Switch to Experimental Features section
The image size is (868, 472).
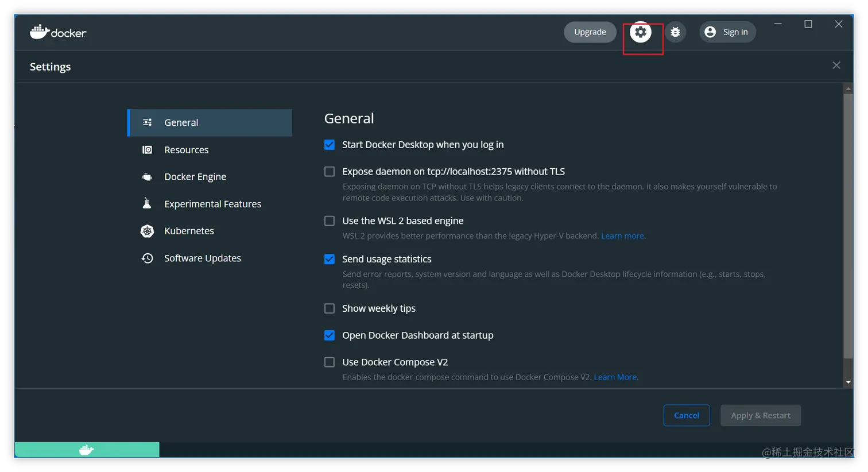(210, 204)
